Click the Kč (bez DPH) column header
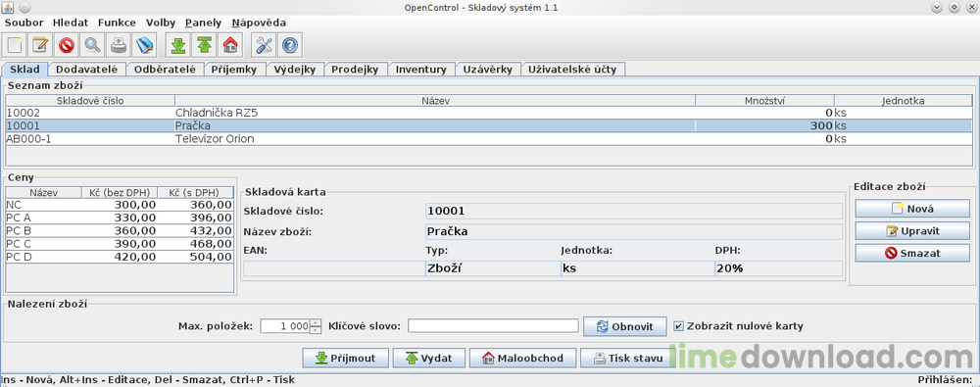The height and width of the screenshot is (387, 980). pos(120,193)
